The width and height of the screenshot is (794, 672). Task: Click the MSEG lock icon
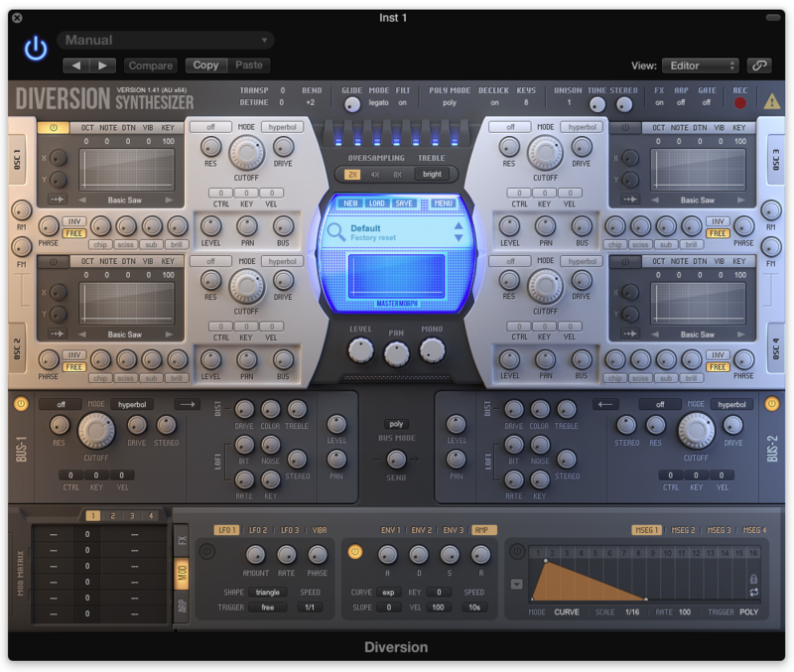pos(753,579)
